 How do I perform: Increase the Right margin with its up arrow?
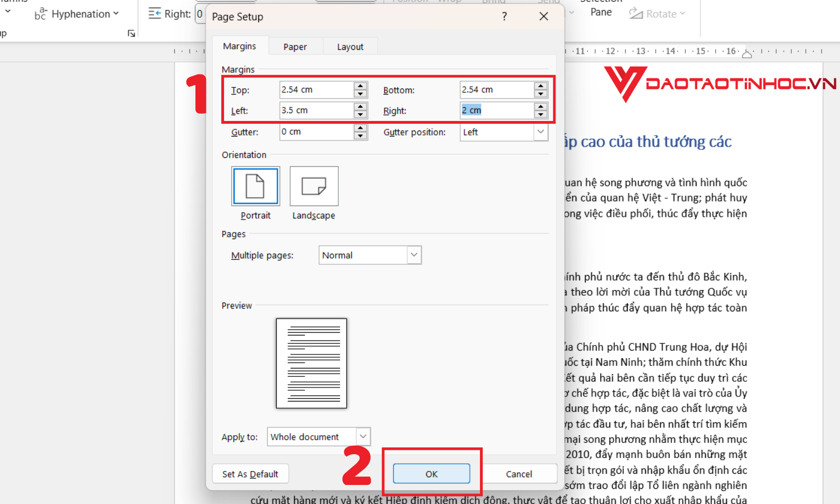click(541, 106)
